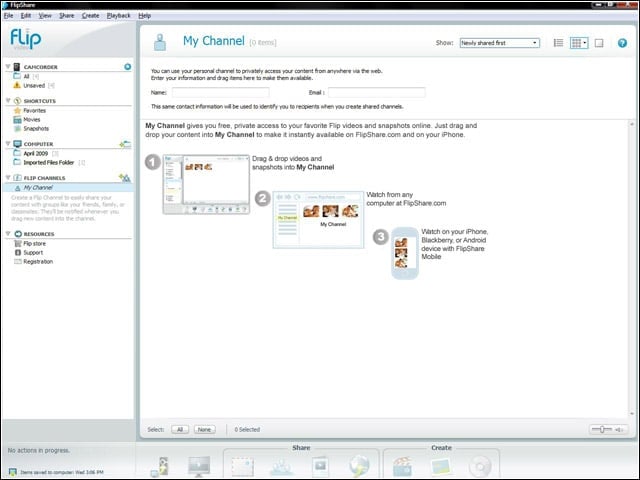Click the create DVD disc icon

point(480,467)
